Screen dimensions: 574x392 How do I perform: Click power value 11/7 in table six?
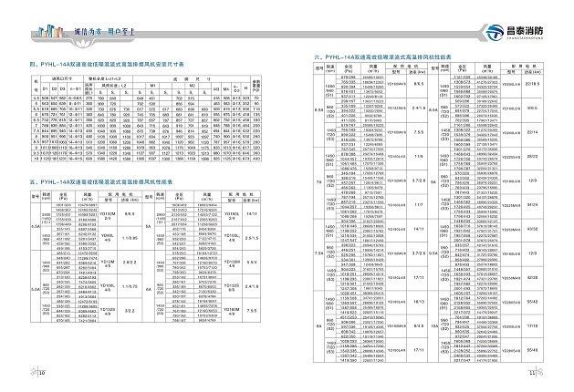(419, 205)
